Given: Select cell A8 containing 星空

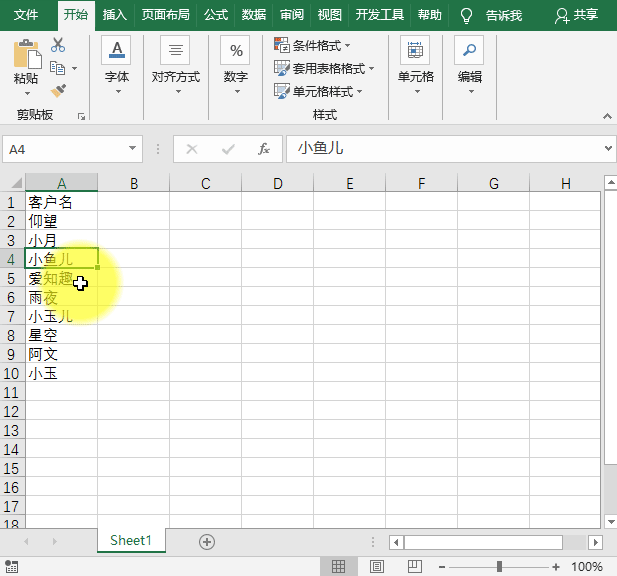Looking at the screenshot, I should pos(61,335).
